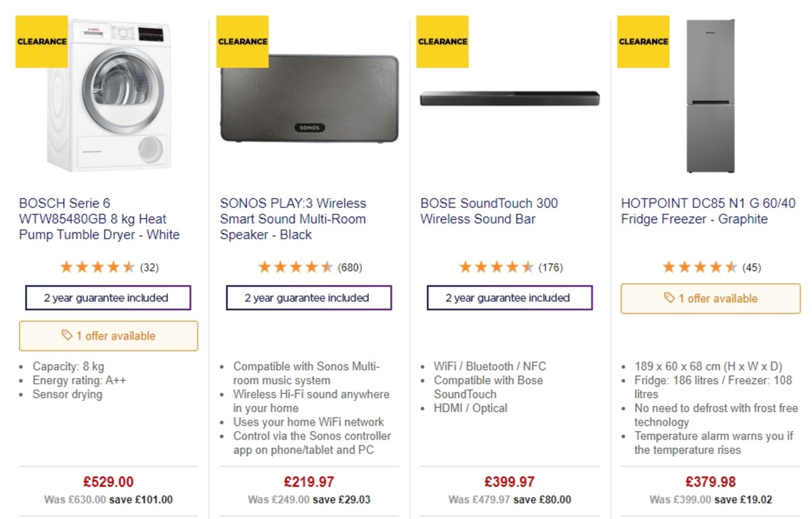This screenshot has width=812, height=519.
Task: Click the Hotpoint fridge freezer product image
Action: [x=709, y=95]
